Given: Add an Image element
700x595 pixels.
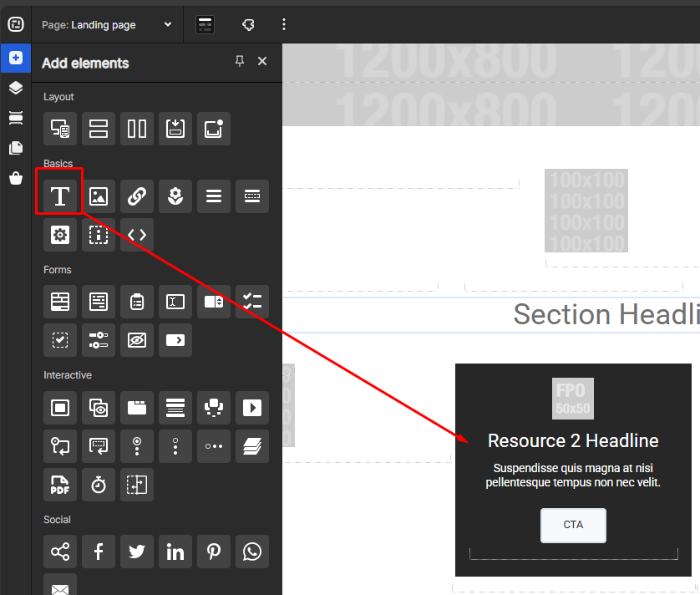Looking at the screenshot, I should 99,196.
